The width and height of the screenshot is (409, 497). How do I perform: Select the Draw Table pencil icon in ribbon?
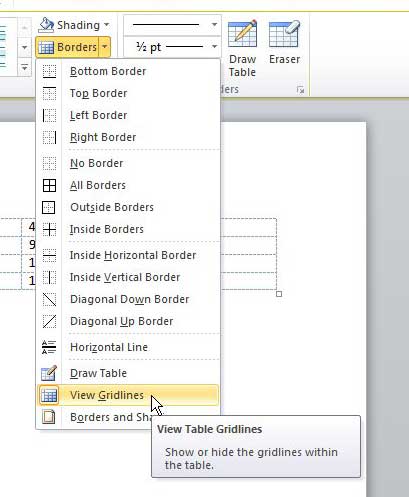[242, 33]
